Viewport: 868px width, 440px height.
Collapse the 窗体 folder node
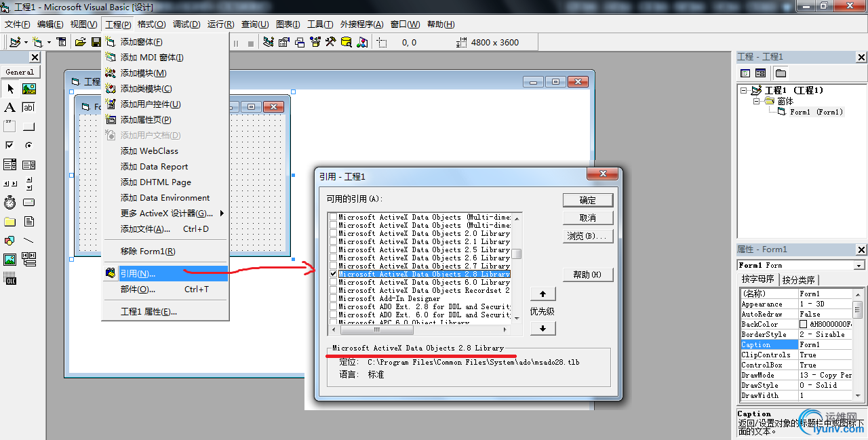(756, 101)
